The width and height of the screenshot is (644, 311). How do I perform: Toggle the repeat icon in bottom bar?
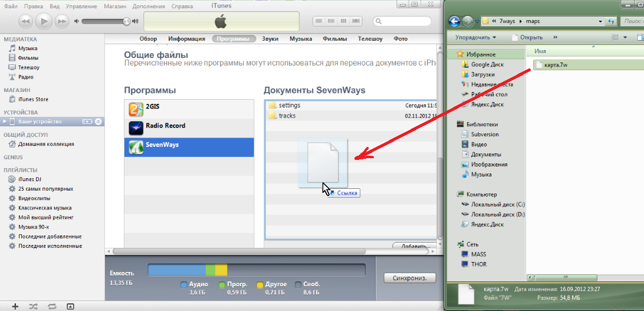(52, 306)
